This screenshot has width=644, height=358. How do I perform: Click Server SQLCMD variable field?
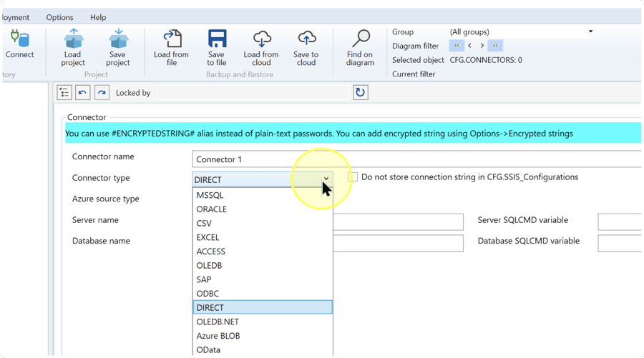pyautogui.click(x=620, y=222)
